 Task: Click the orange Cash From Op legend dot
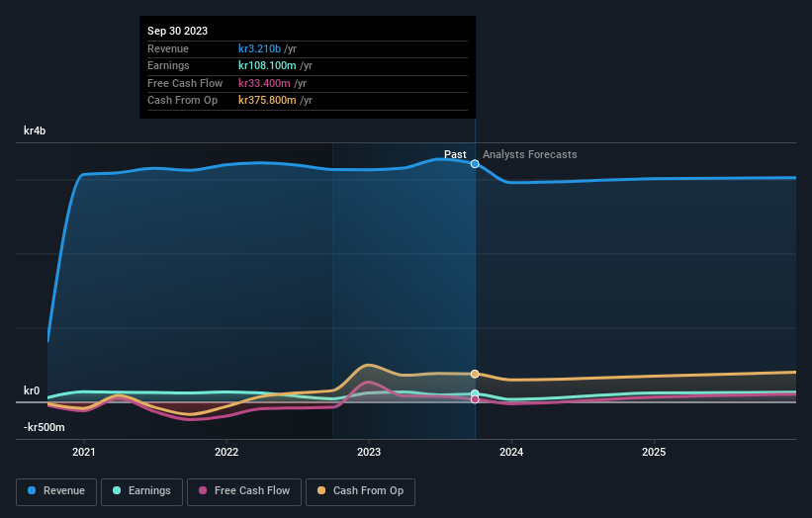coord(321,490)
